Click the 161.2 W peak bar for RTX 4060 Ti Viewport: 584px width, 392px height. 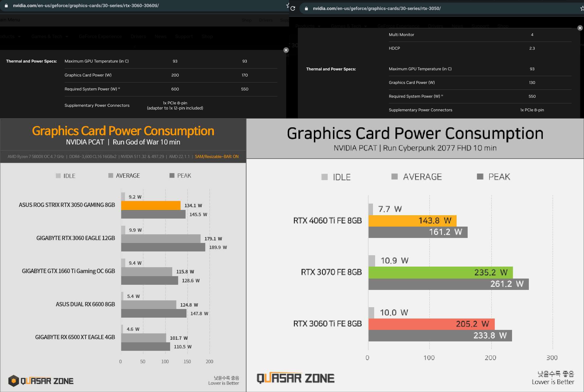click(x=418, y=232)
